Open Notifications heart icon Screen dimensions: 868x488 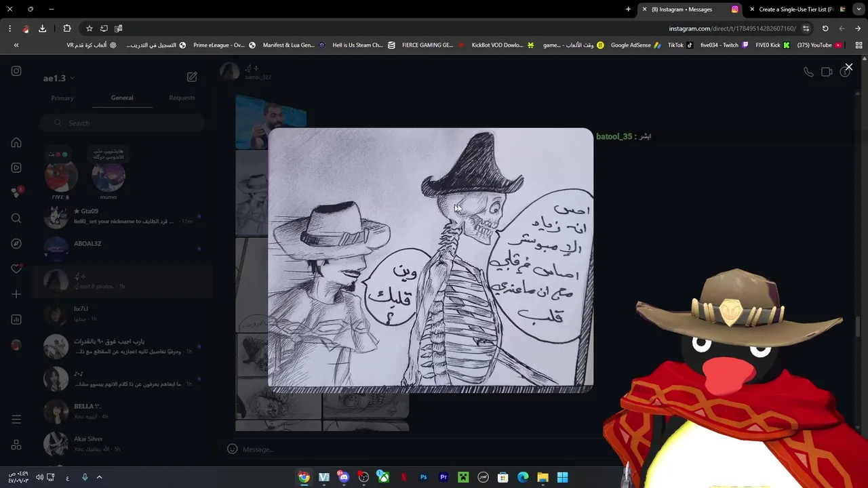click(16, 268)
